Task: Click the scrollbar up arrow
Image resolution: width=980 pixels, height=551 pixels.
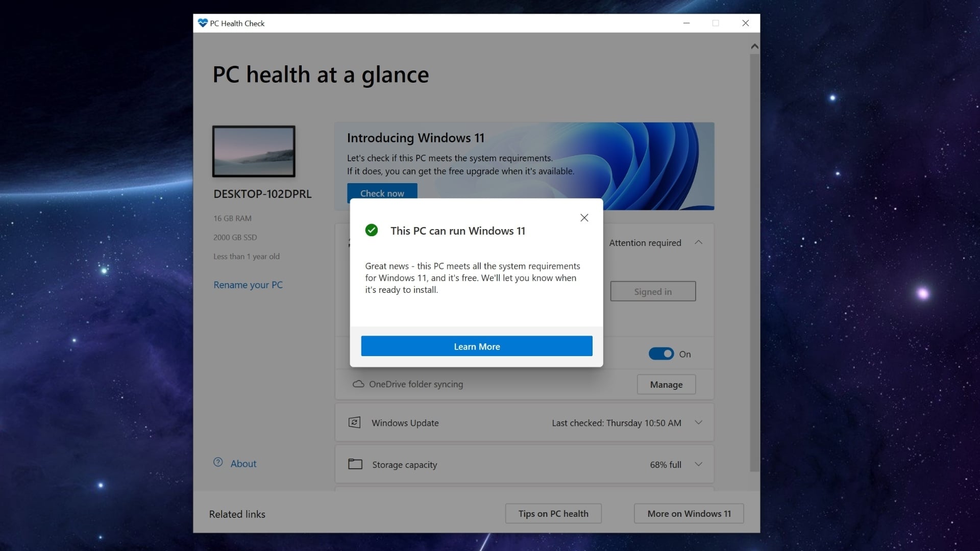Action: 754,46
